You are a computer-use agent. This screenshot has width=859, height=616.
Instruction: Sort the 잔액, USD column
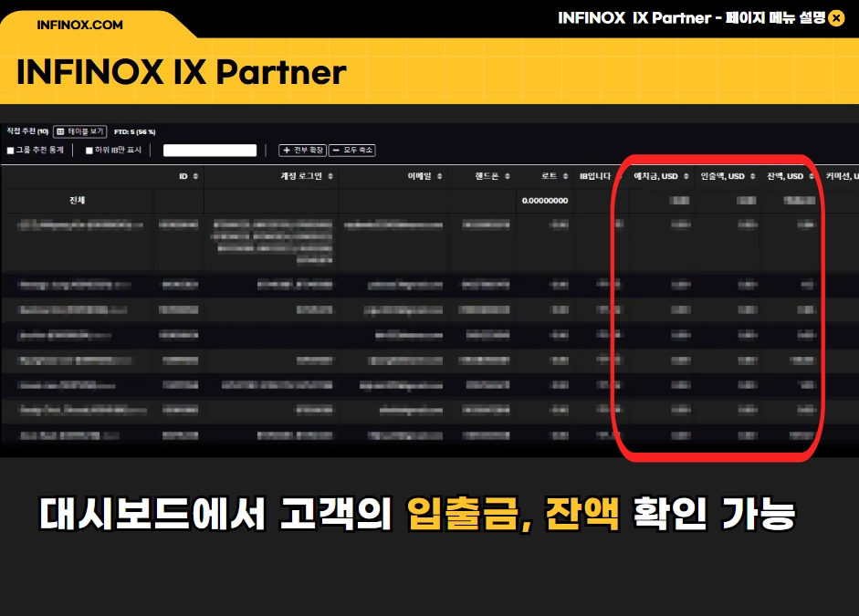point(812,176)
